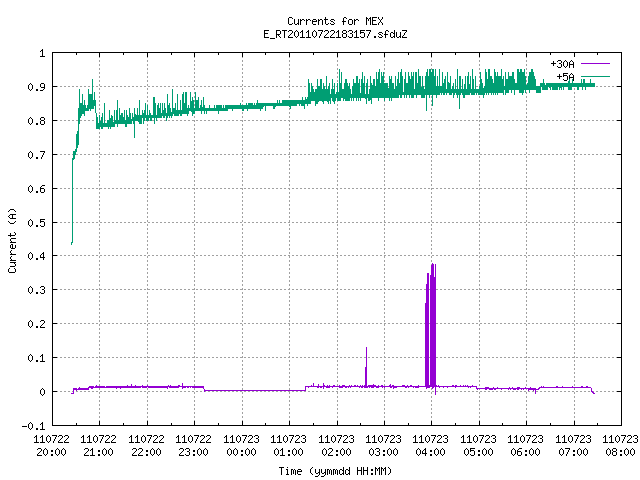Click y-axis tick value 0
The width and height of the screenshot is (640, 480).
point(42,392)
